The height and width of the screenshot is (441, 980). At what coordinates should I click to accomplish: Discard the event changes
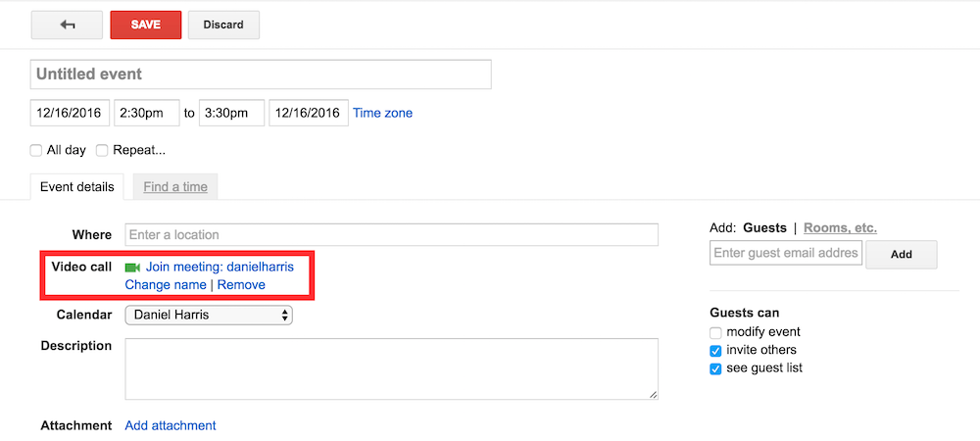click(223, 25)
